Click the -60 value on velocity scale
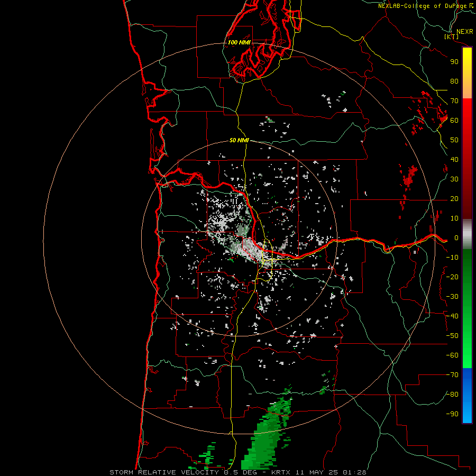The height and width of the screenshot is (476, 476). point(452,355)
